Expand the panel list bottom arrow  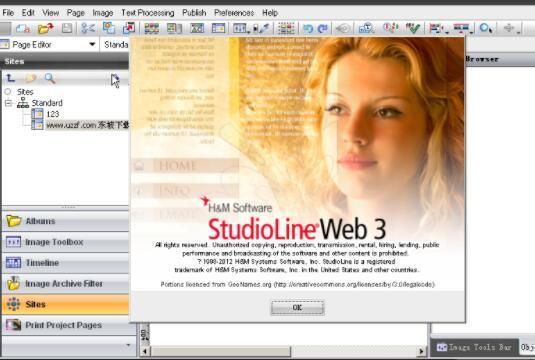tap(128, 345)
